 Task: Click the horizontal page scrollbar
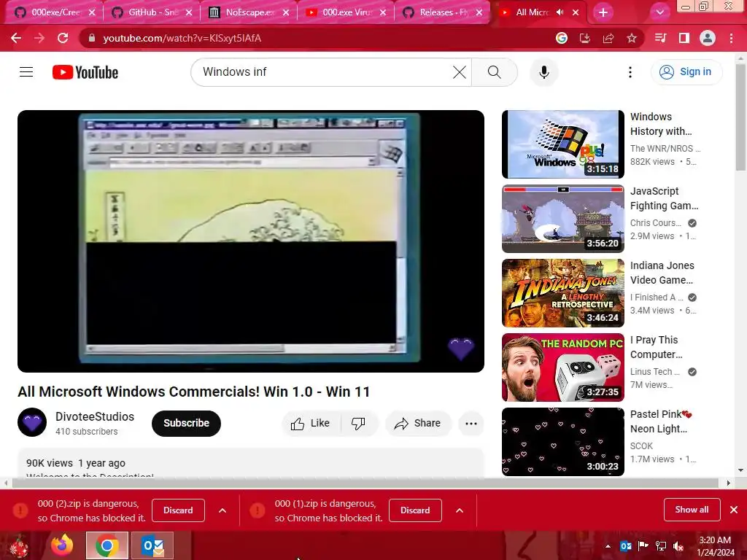365,483
